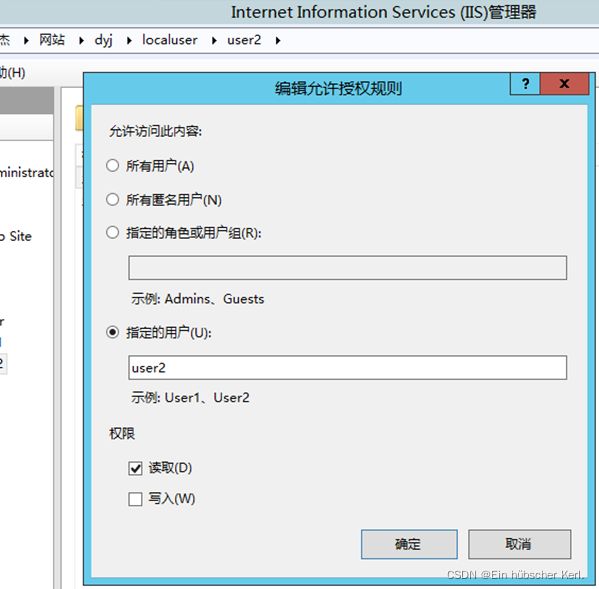Enable the 写入(W) permission checkbox
The height and width of the screenshot is (589, 599).
tap(135, 499)
